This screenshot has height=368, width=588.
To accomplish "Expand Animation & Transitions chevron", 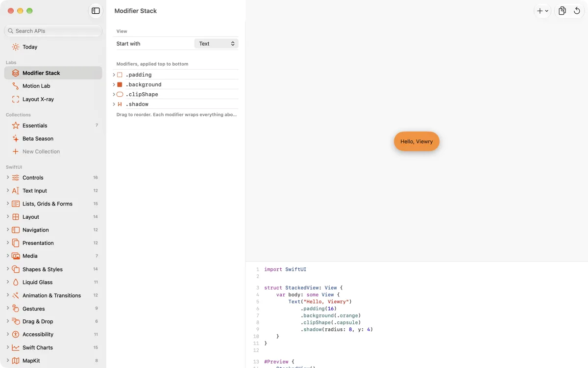I will pos(8,295).
